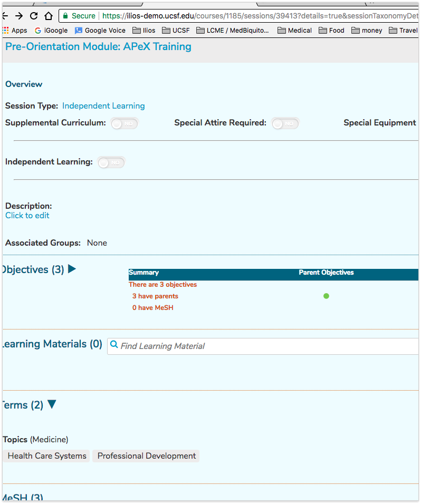Expand the Objectives (3) section arrow
The height and width of the screenshot is (504, 421).
coord(72,269)
